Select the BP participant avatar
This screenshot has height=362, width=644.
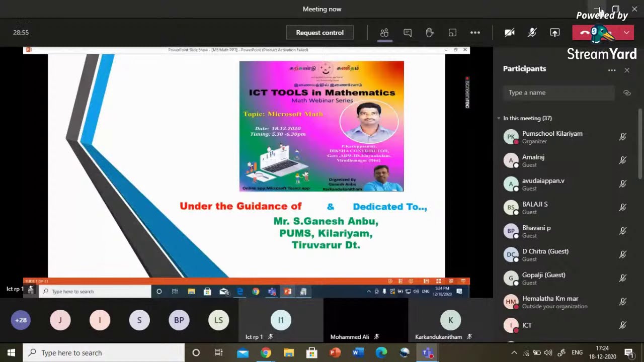point(179,320)
